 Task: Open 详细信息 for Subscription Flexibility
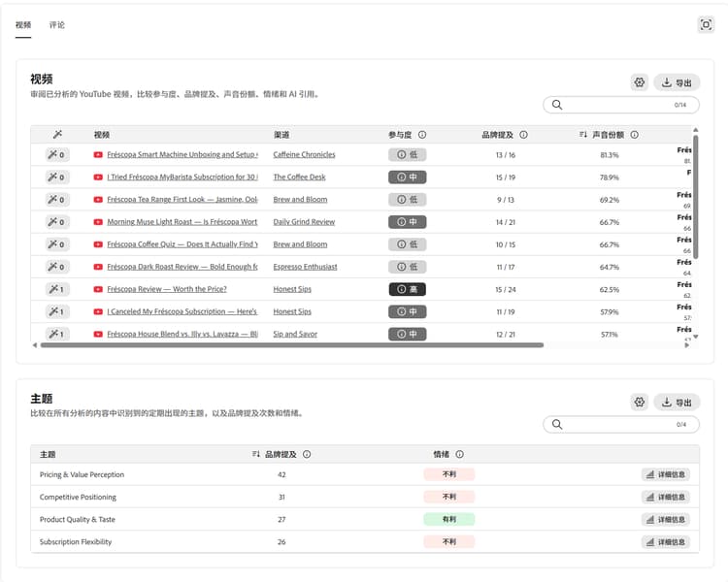[x=666, y=541]
